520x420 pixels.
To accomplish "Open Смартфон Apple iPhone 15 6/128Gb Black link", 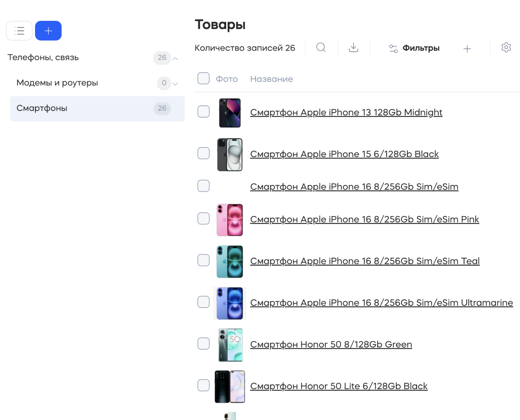I will click(345, 154).
